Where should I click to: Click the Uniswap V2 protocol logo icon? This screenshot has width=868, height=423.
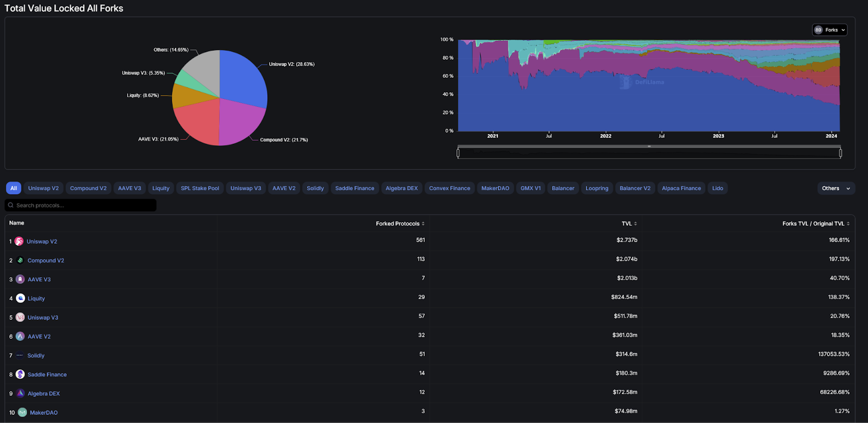19,242
